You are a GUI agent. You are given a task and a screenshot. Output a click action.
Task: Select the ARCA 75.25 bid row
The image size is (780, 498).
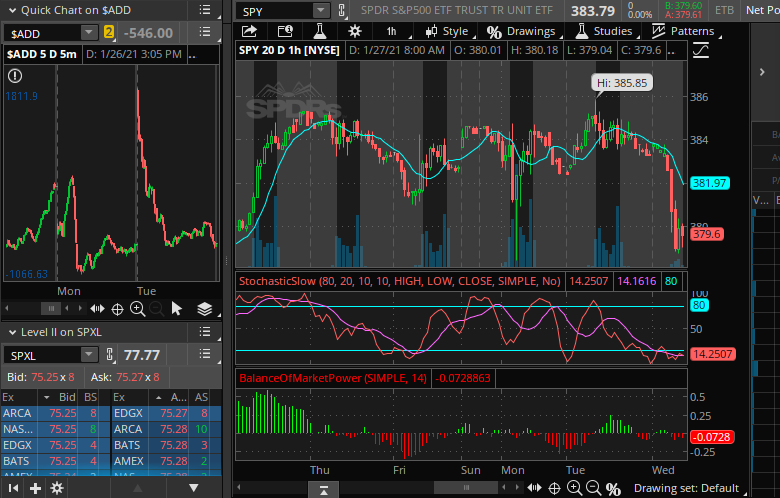click(x=55, y=413)
